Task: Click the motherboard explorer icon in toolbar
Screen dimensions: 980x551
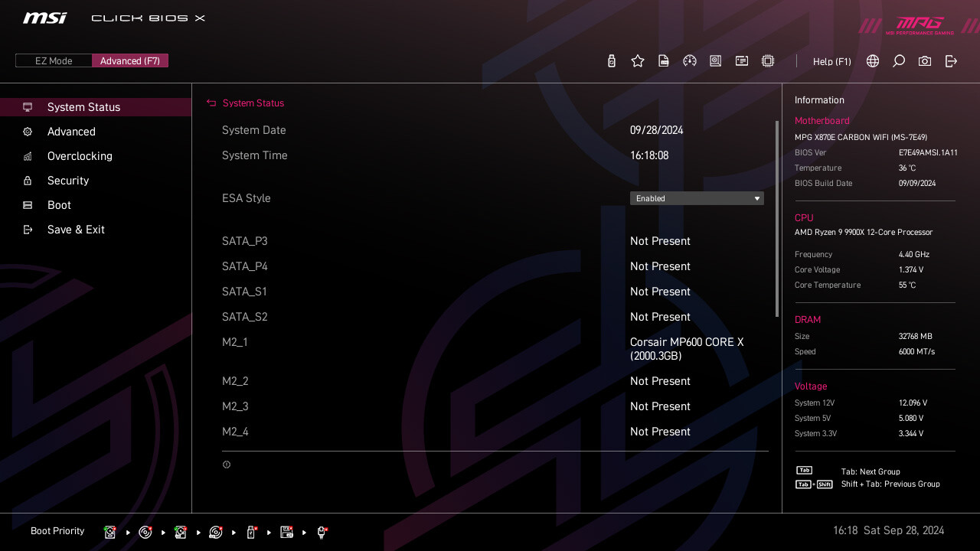Action: click(x=716, y=61)
